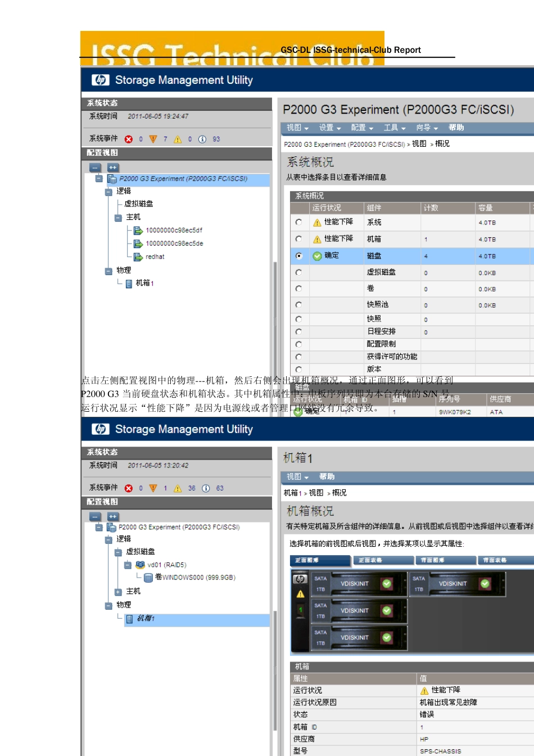Click the storage system icon of the highlighted P2000 G3 Experiment node
Screen dimensions: 534x756
[111, 179]
